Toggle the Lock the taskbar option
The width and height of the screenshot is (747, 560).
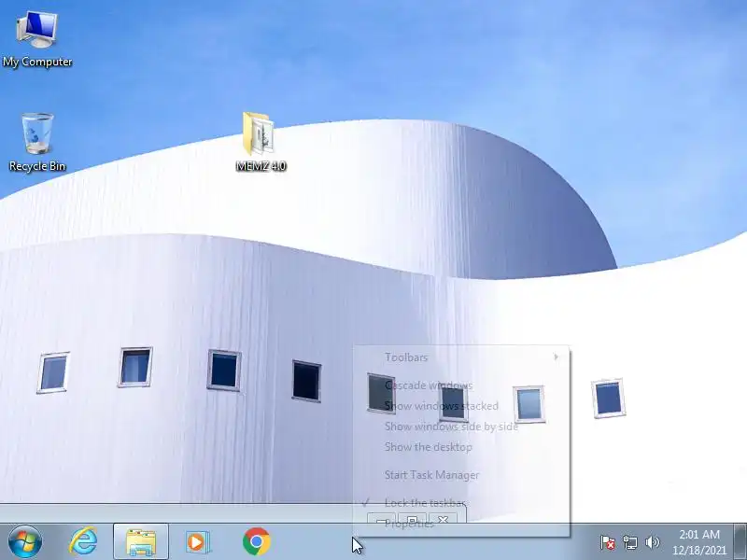click(461, 503)
